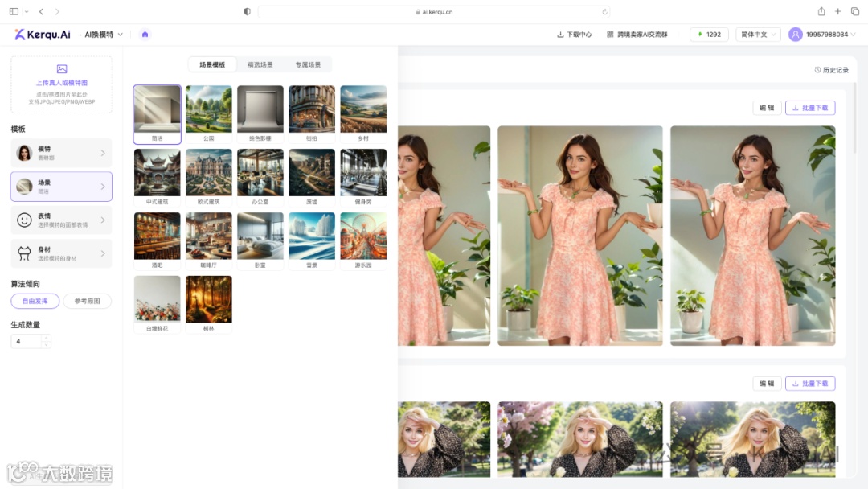Open the AI换模特 dropdown

click(104, 35)
